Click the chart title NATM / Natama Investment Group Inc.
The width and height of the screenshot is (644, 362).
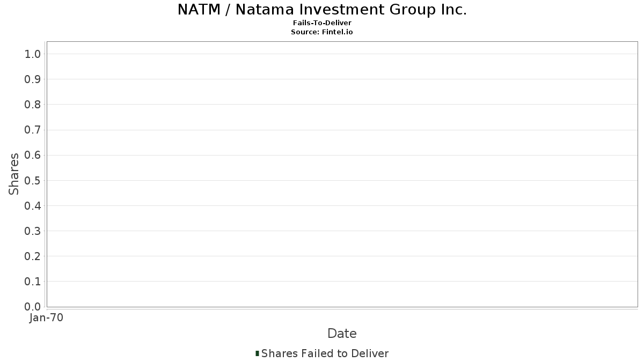(x=322, y=10)
